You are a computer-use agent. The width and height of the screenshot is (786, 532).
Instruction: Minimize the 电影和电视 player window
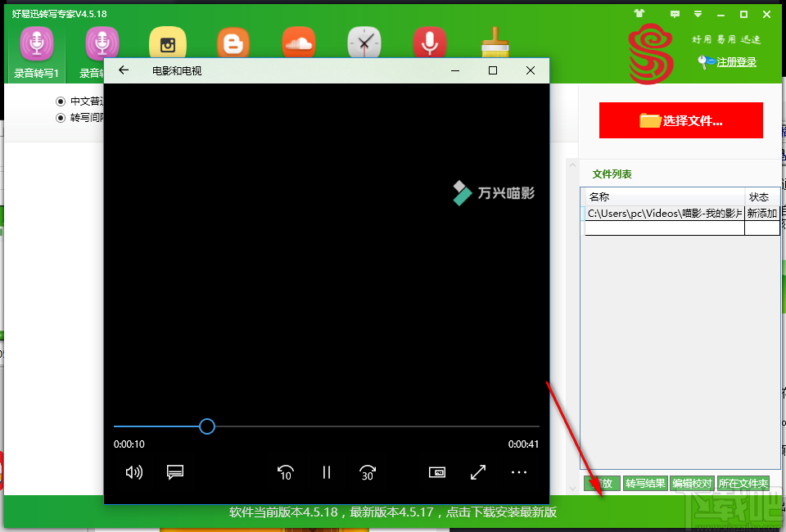455,70
